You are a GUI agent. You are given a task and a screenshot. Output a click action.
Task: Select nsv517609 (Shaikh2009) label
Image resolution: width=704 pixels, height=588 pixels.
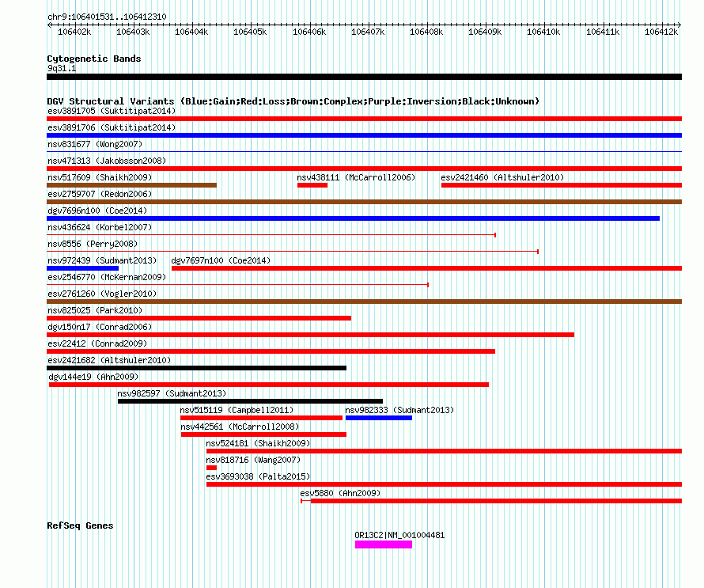(x=100, y=177)
